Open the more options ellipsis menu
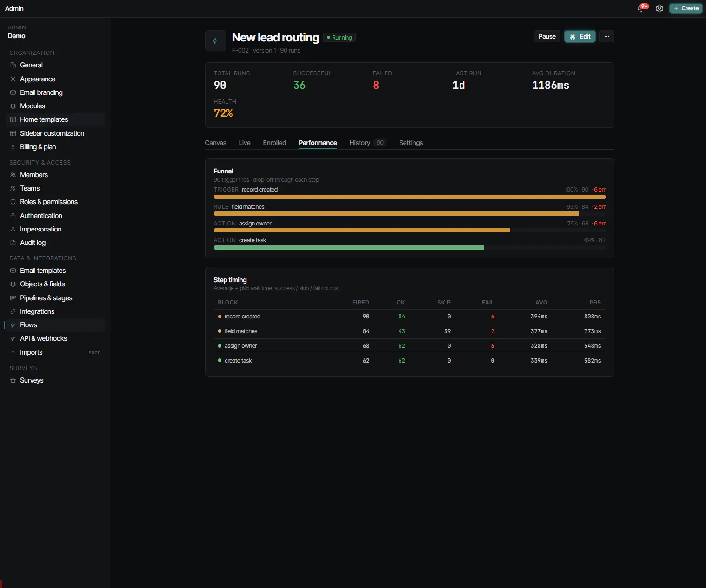 click(606, 36)
